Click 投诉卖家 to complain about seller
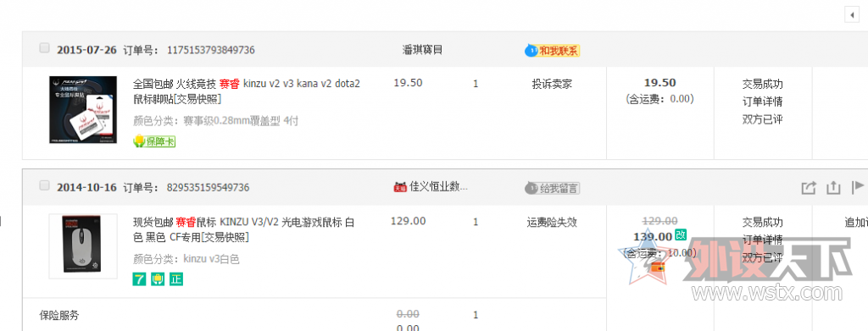The width and height of the screenshot is (868, 331). coord(552,84)
